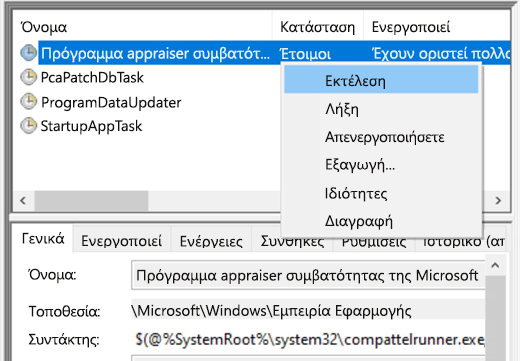Click the up arrow of the details pane scrollbar
This screenshot has width=520, height=361.
[x=495, y=265]
